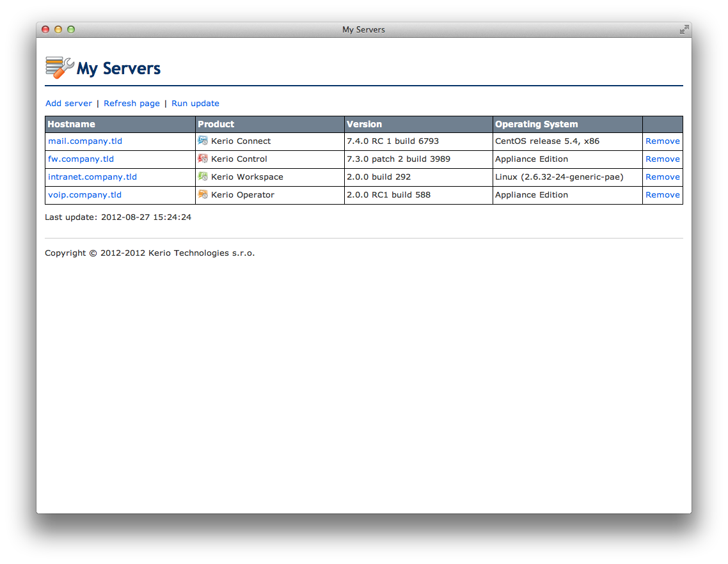Click the Kerio Workspace product icon
The image size is (728, 564).
[x=203, y=176]
